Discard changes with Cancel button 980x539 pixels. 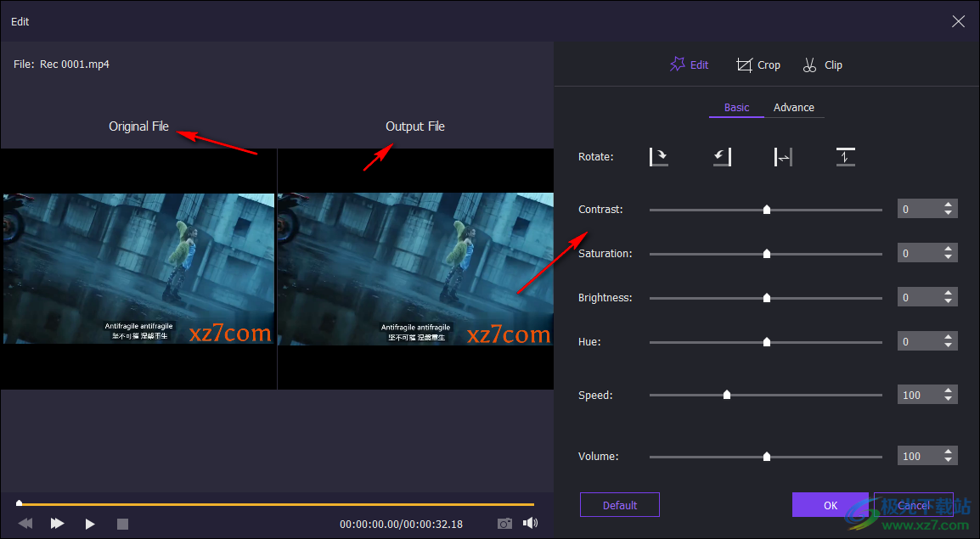point(914,505)
